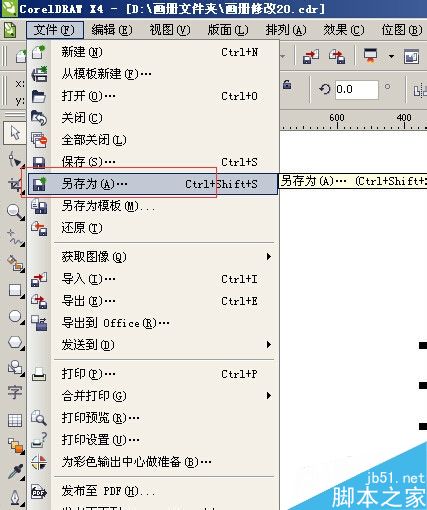Expand the application launcher dropdown arrow
Image resolution: width=427 pixels, height=510 pixels.
tap(391, 56)
